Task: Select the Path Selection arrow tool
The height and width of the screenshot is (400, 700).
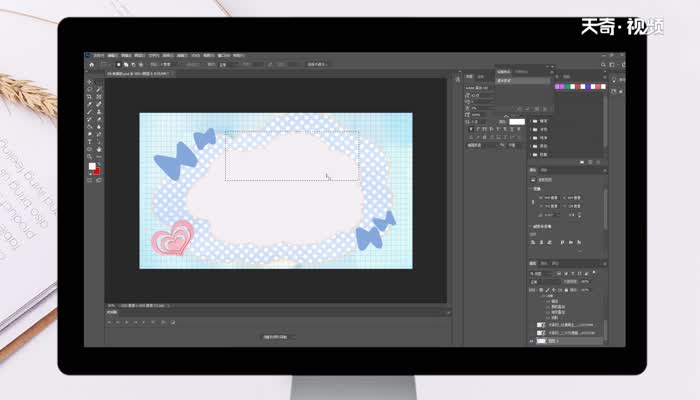Action: pos(99,142)
